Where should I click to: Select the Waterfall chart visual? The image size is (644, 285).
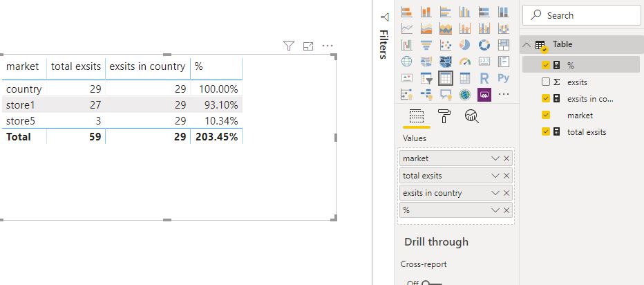pyautogui.click(x=406, y=45)
